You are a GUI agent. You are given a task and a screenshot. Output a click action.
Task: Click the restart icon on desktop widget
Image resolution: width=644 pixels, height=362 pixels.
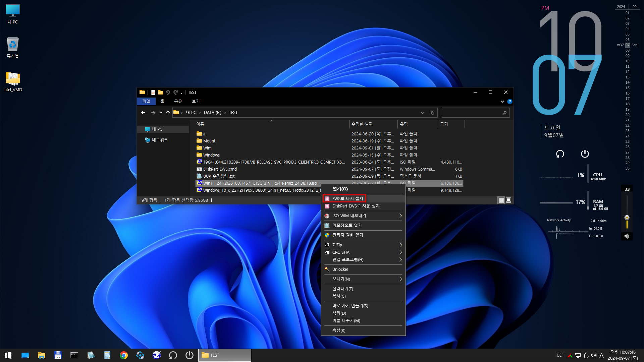(x=560, y=154)
